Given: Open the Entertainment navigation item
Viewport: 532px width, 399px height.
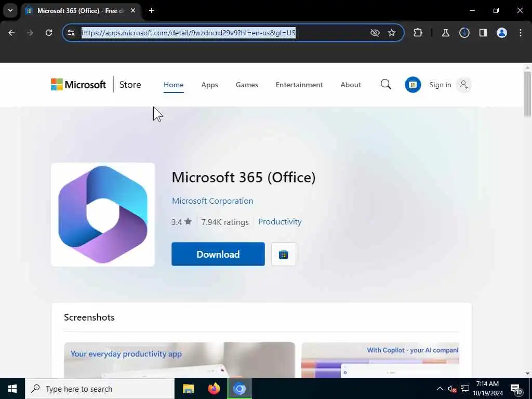Looking at the screenshot, I should [x=299, y=85].
